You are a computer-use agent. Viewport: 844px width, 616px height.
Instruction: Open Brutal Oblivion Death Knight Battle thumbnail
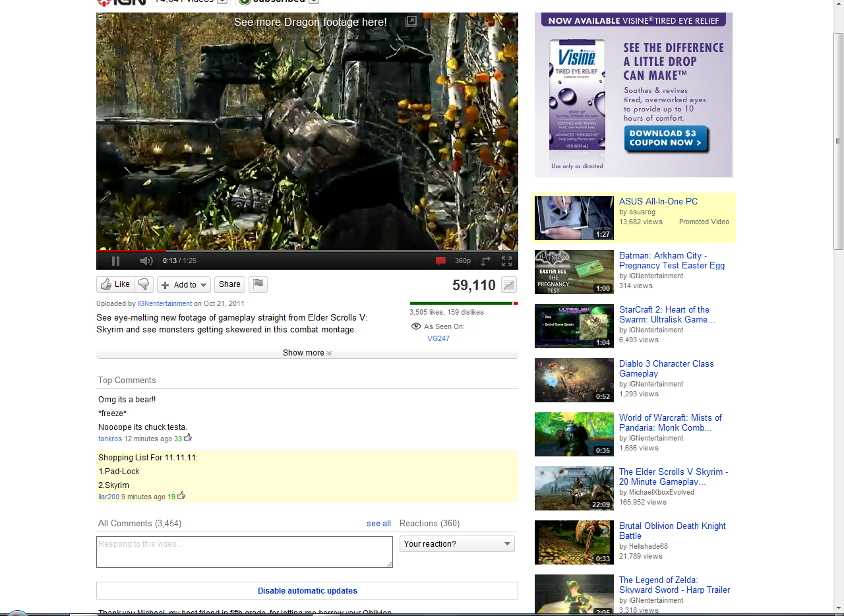point(574,542)
